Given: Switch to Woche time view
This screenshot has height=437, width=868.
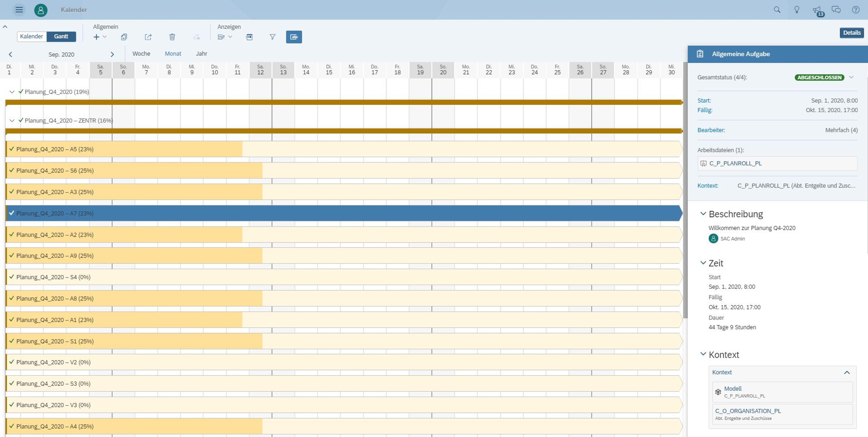Looking at the screenshot, I should (x=141, y=54).
